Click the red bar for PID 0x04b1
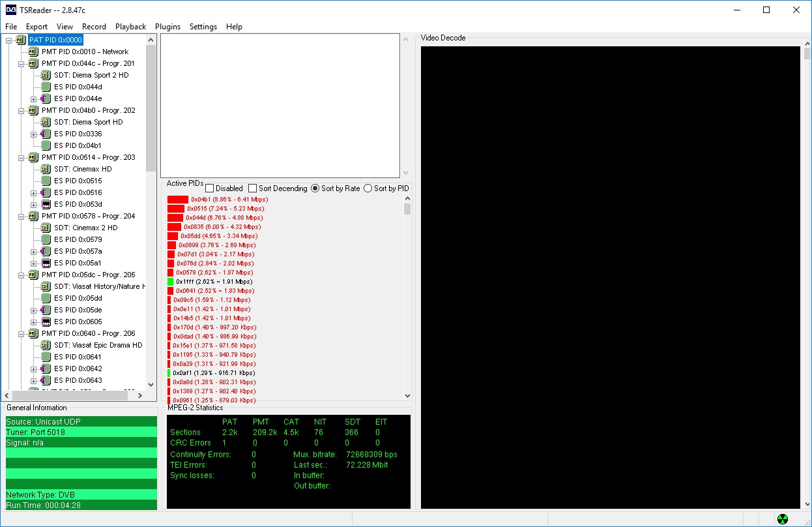Image resolution: width=812 pixels, height=527 pixels. coord(178,200)
